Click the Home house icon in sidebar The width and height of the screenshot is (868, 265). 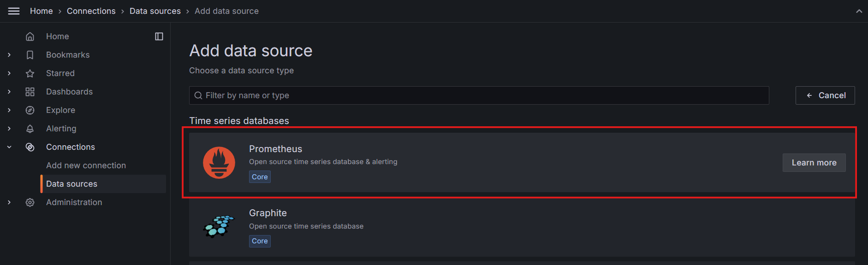30,36
